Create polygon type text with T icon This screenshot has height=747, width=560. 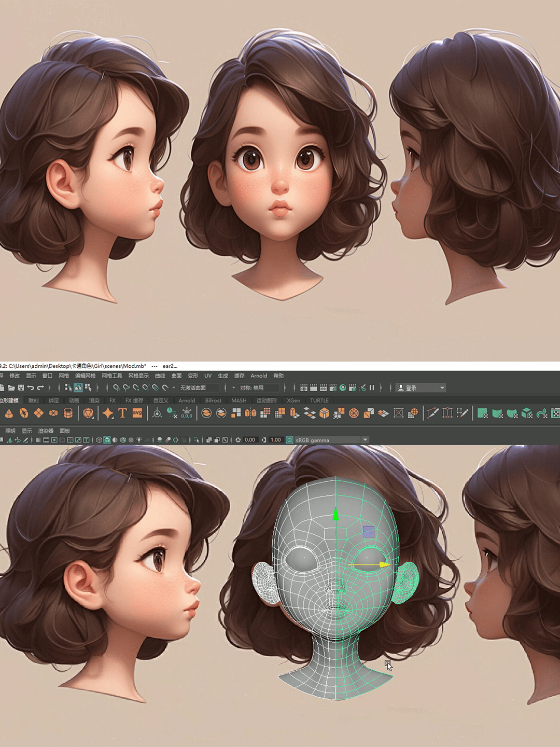(122, 413)
